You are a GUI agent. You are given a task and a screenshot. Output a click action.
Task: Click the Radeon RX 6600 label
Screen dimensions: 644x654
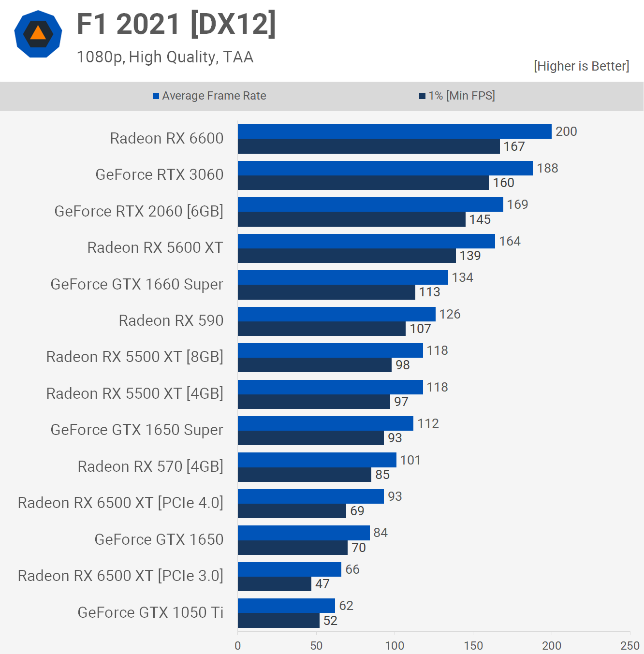click(x=166, y=138)
